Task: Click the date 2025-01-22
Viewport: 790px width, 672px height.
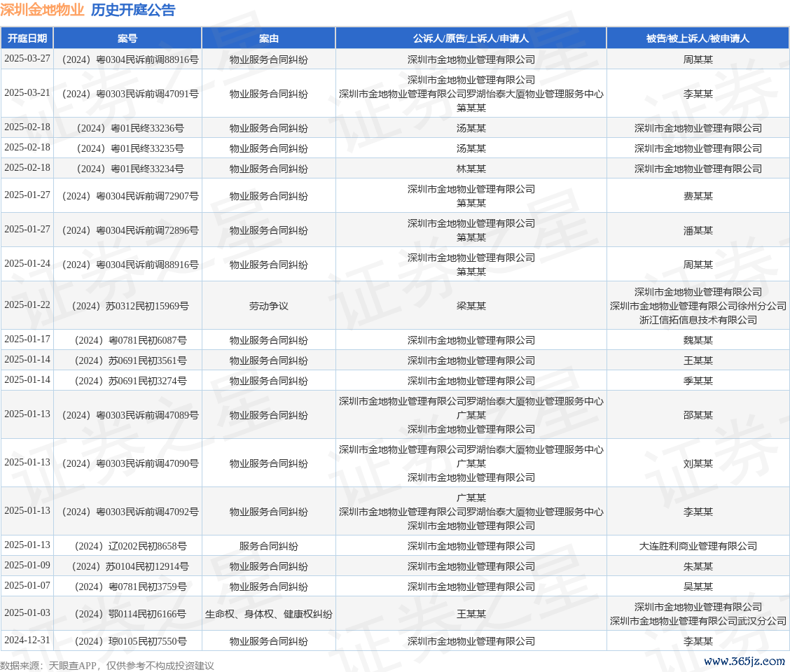Action: 27,304
